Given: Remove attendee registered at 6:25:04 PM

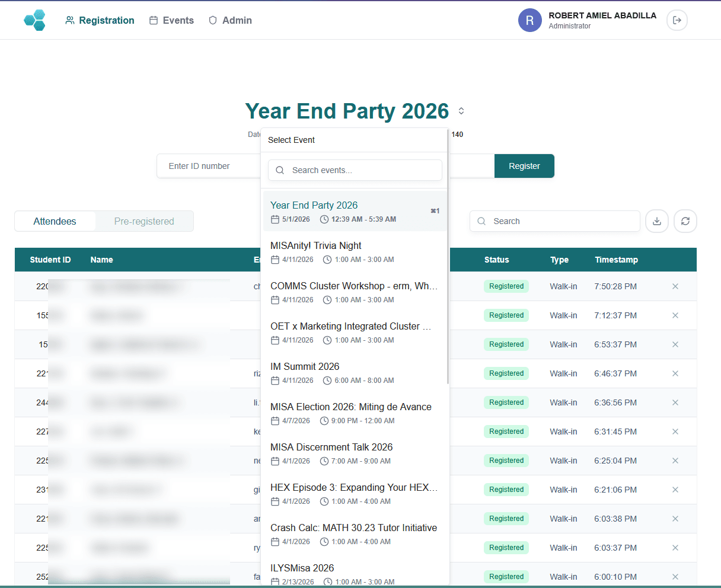Looking at the screenshot, I should tap(675, 461).
